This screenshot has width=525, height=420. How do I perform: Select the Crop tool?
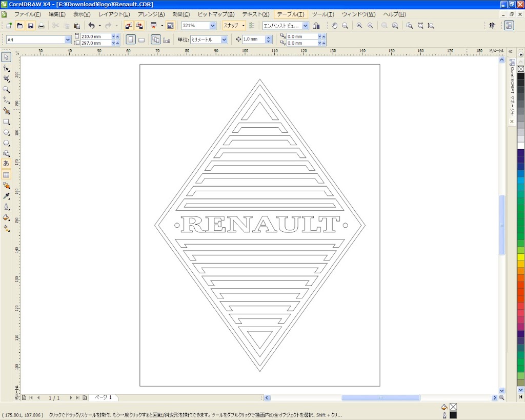pyautogui.click(x=6, y=78)
